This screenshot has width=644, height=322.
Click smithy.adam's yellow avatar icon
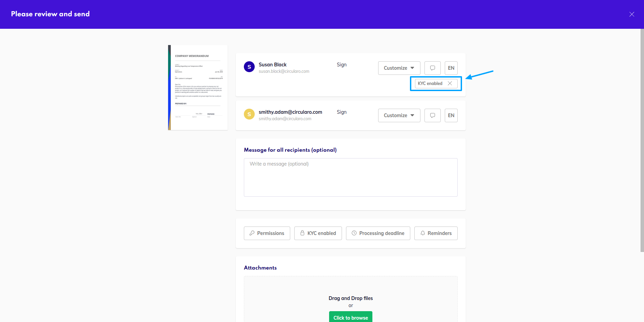tap(249, 114)
